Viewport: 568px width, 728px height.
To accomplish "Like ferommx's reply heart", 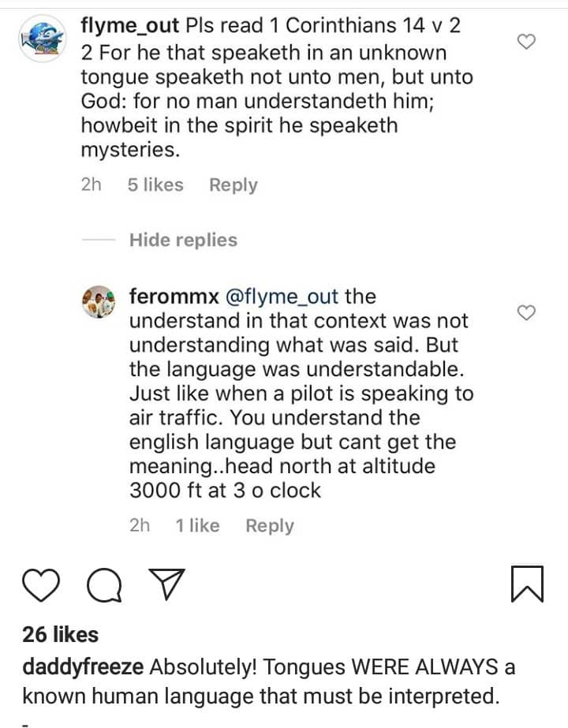I will (x=526, y=313).
